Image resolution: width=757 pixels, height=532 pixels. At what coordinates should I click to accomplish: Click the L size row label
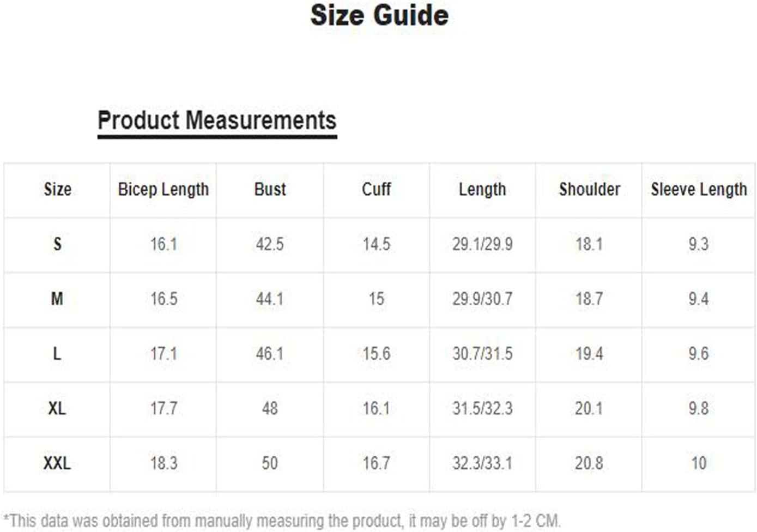[57, 354]
